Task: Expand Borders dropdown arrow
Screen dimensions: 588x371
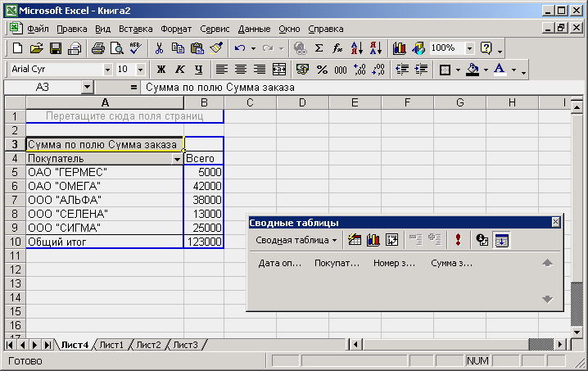Action: 458,70
